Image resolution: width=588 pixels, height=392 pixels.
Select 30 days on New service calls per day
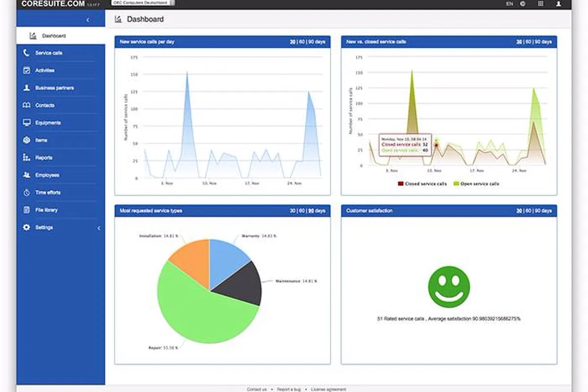[x=293, y=42]
